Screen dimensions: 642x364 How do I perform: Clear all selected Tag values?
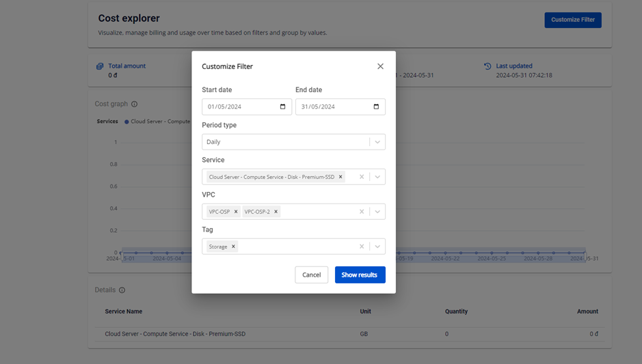tap(362, 247)
